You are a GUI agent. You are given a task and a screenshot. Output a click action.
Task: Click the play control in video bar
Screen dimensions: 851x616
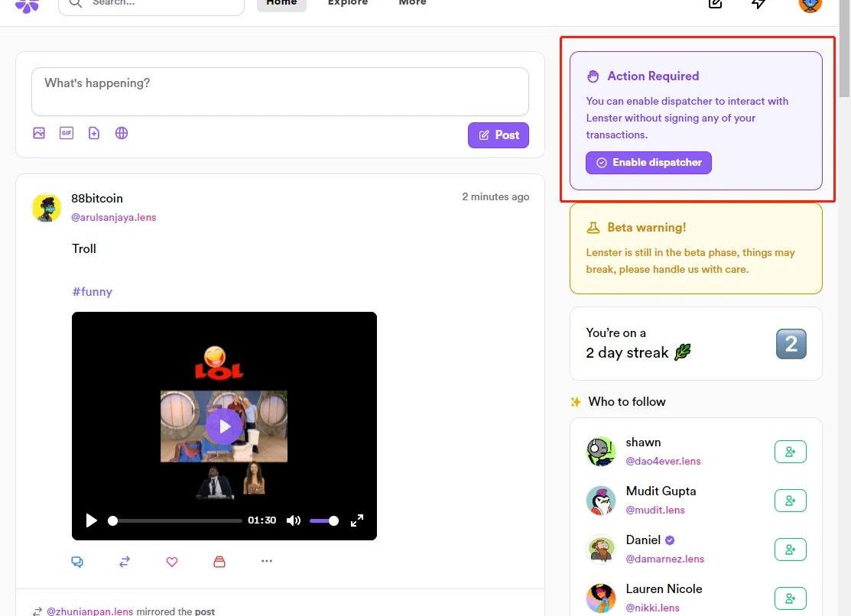91,520
